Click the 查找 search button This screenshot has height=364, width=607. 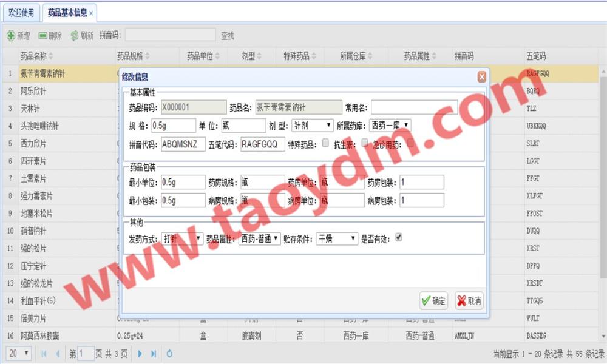pos(228,36)
